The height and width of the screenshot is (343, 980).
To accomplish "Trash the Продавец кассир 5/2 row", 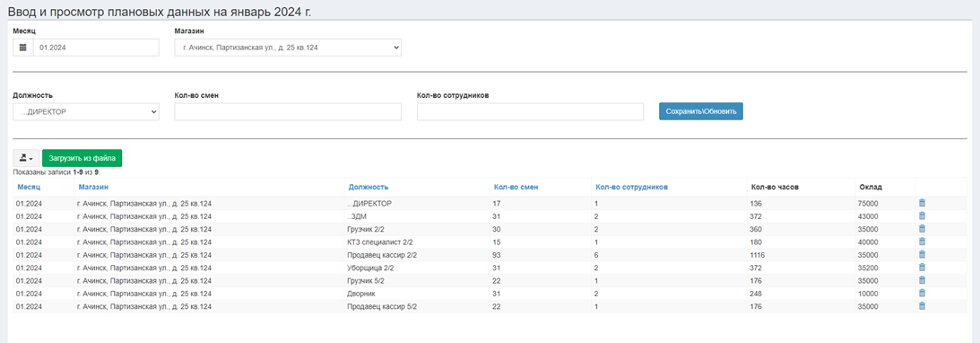I will 922,305.
